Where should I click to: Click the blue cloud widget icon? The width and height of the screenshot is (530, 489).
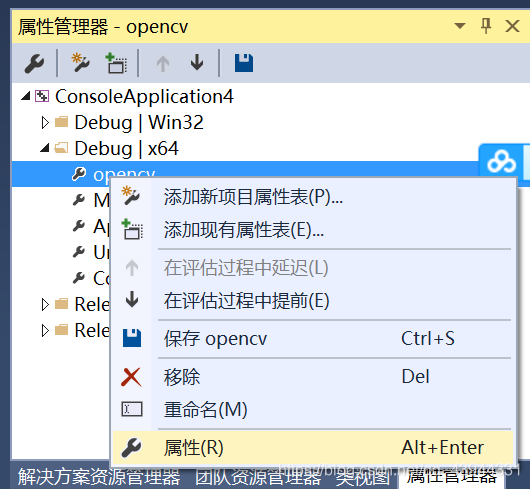[x=502, y=162]
